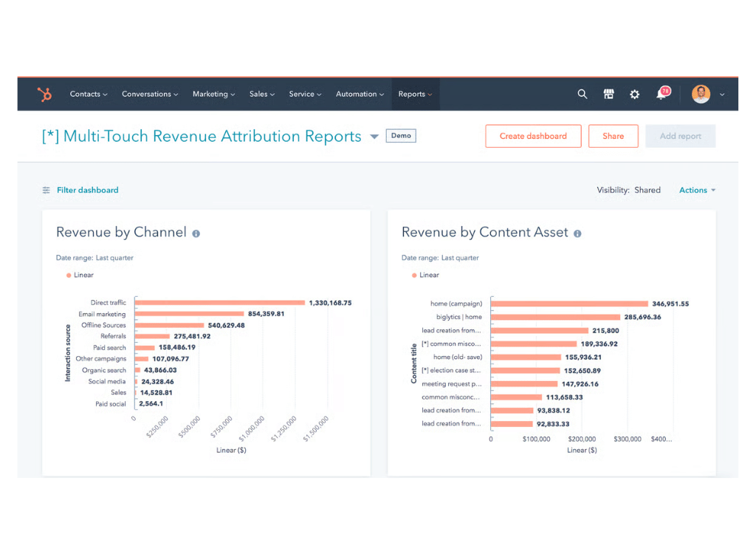Click the Share button
This screenshot has width=756, height=554.
613,136
